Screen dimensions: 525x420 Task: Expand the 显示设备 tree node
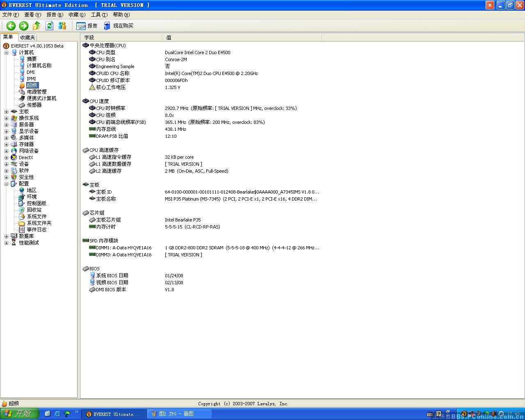coord(6,131)
